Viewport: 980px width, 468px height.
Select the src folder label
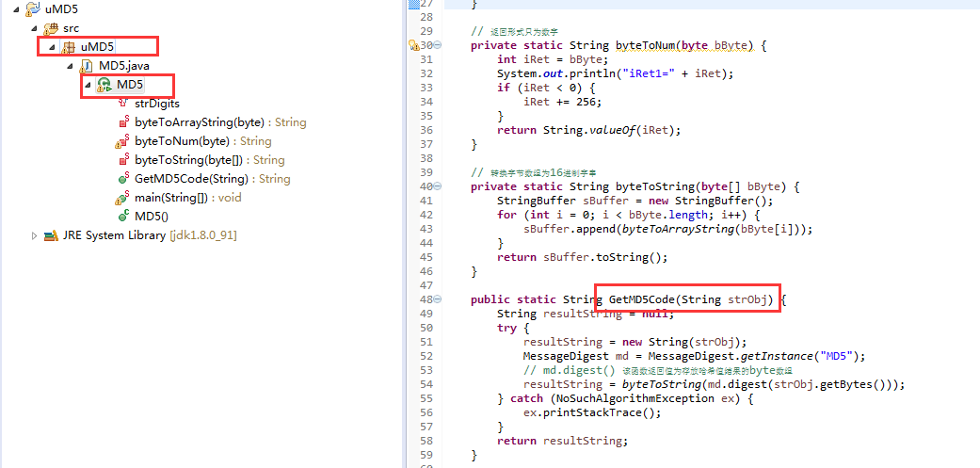71,29
